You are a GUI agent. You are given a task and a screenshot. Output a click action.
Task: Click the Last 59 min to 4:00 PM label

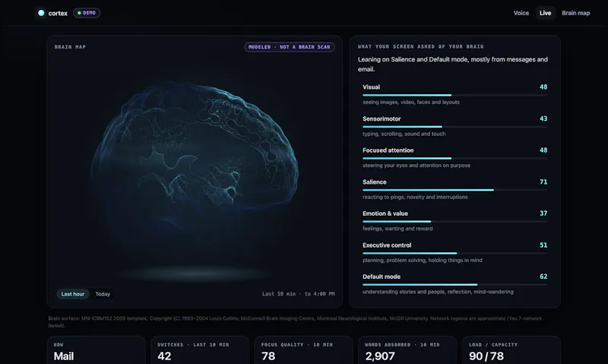click(299, 294)
